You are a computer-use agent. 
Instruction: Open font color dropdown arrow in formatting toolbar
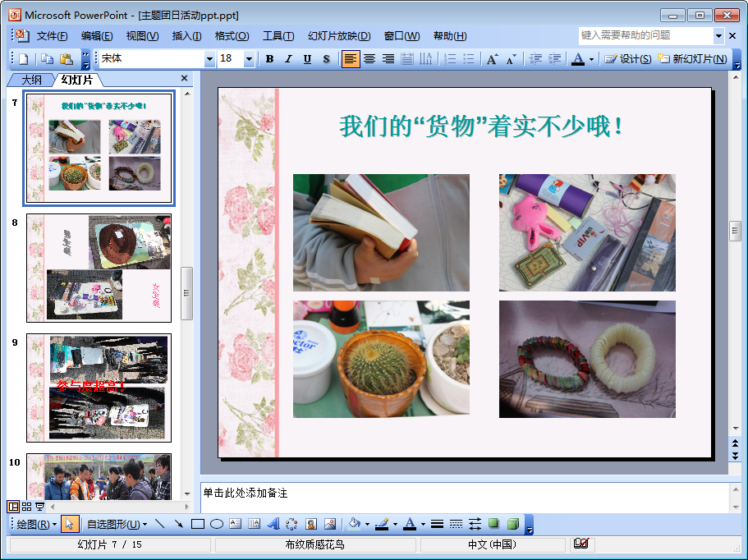click(x=591, y=59)
